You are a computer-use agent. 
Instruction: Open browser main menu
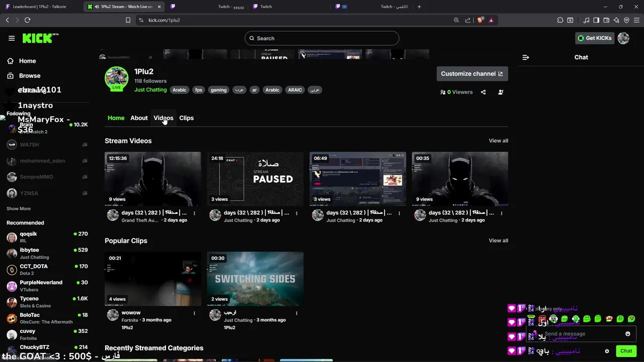pos(636,20)
